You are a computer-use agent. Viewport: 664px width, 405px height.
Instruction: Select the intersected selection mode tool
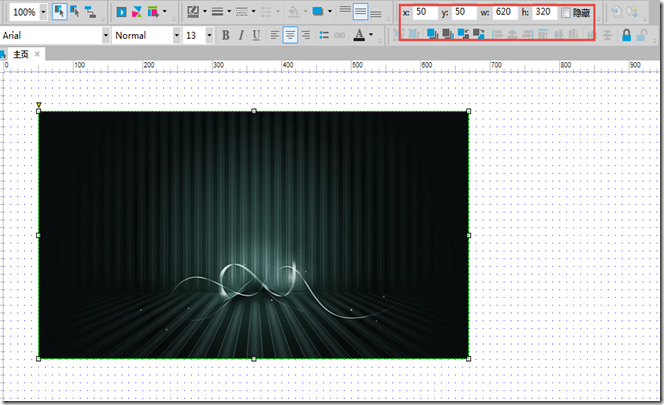tap(59, 11)
